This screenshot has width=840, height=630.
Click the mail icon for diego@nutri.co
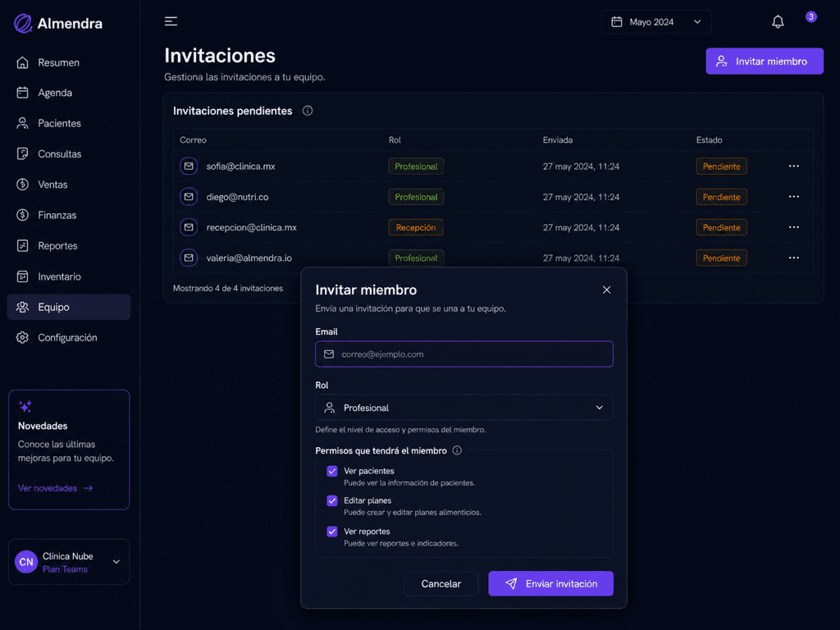point(189,197)
